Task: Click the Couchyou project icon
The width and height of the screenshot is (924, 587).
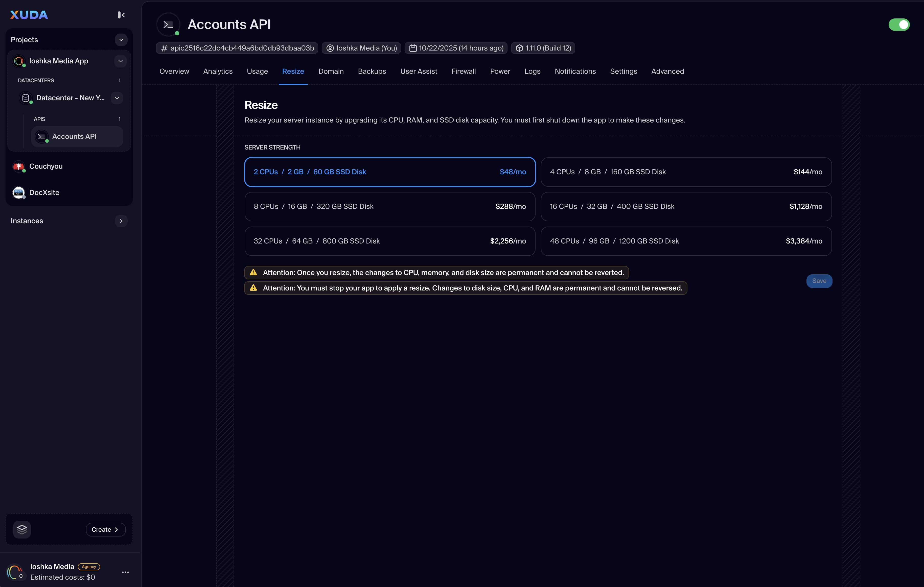Action: (18, 166)
